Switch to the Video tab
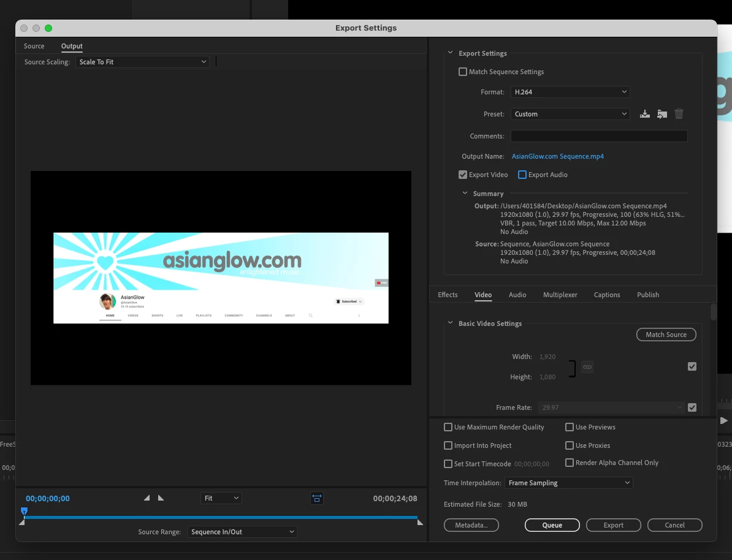This screenshot has height=560, width=732. pyautogui.click(x=483, y=295)
